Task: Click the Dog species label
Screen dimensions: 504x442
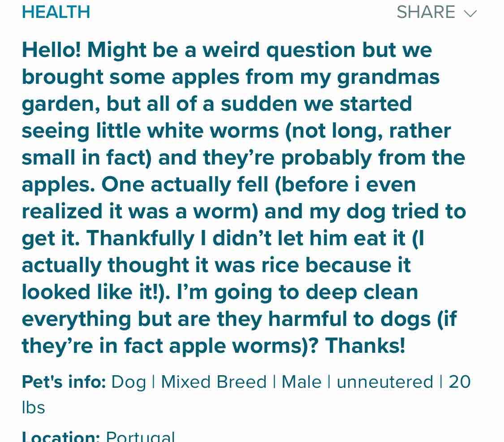Action: coord(128,381)
